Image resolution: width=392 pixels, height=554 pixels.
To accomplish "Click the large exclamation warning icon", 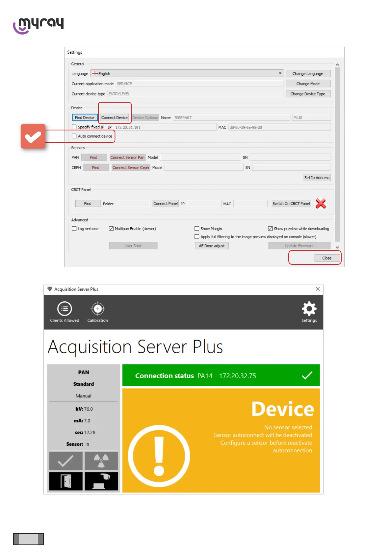I will [159, 456].
